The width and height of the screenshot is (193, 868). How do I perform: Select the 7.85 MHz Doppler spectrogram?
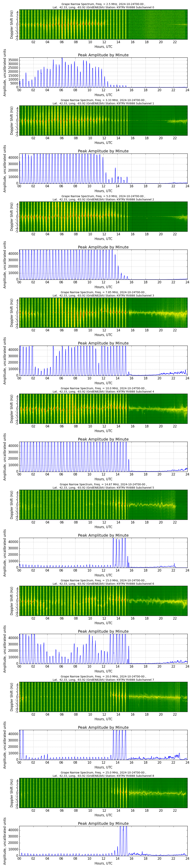coord(103,312)
